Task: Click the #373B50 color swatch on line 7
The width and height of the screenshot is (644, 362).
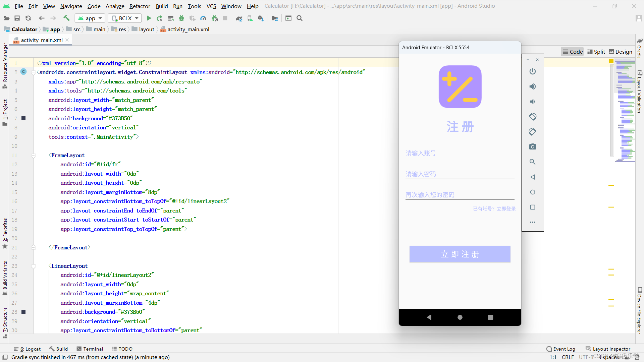Action: pyautogui.click(x=23, y=118)
